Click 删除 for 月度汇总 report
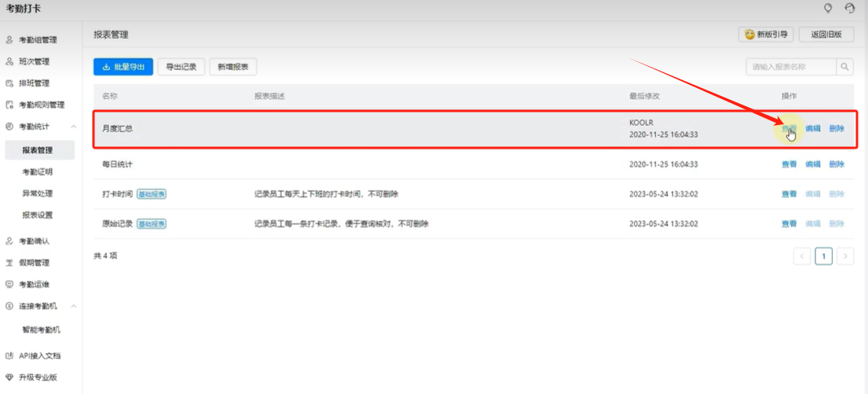The image size is (868, 394). point(837,129)
